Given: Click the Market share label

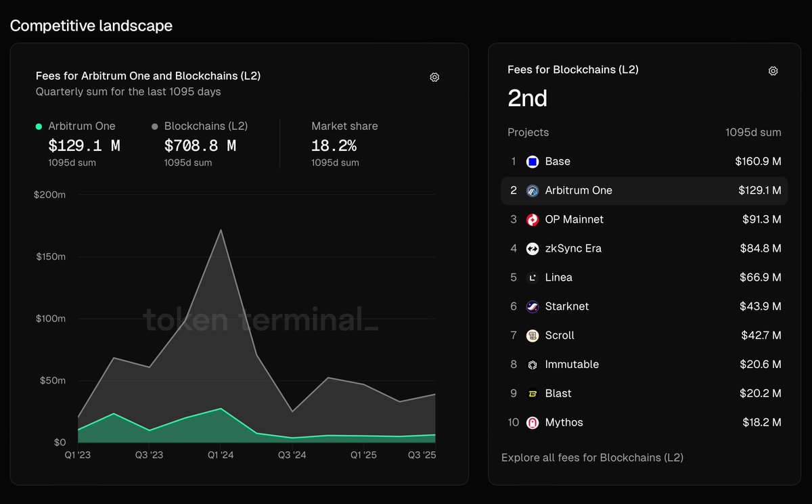Looking at the screenshot, I should click(x=344, y=127).
